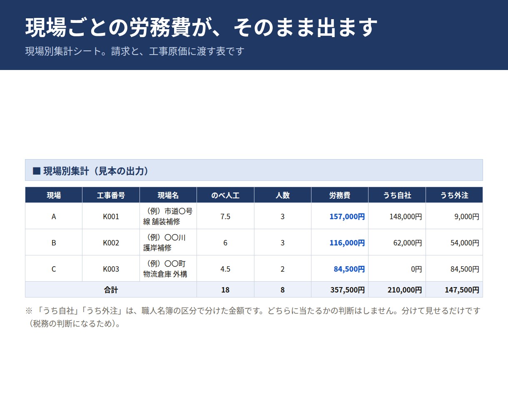508x420 pixels.
Task: Click the subtitle 現場別集計シート。請求と、工事原価に渡す表です
Action: point(134,51)
